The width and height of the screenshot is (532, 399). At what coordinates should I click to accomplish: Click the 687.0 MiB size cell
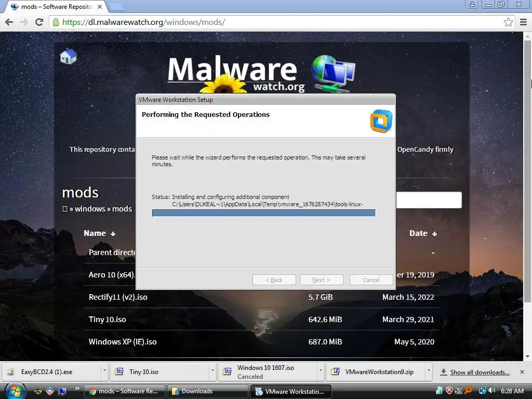click(325, 342)
